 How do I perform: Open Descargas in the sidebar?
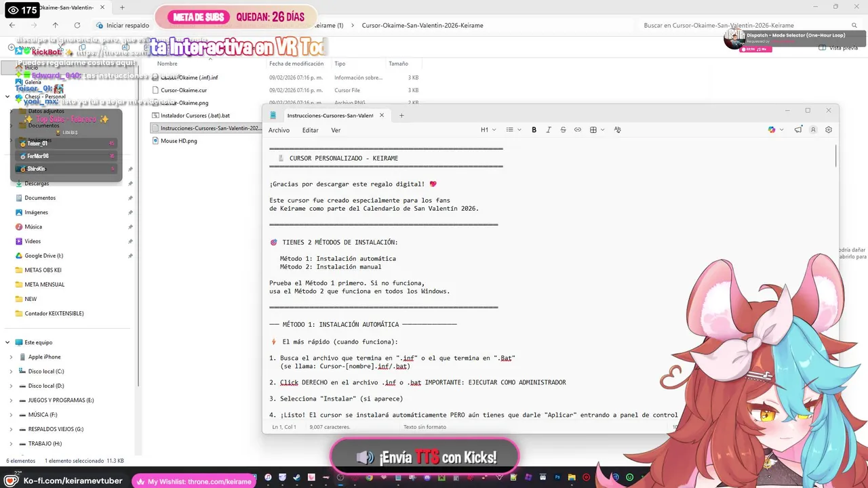point(37,184)
